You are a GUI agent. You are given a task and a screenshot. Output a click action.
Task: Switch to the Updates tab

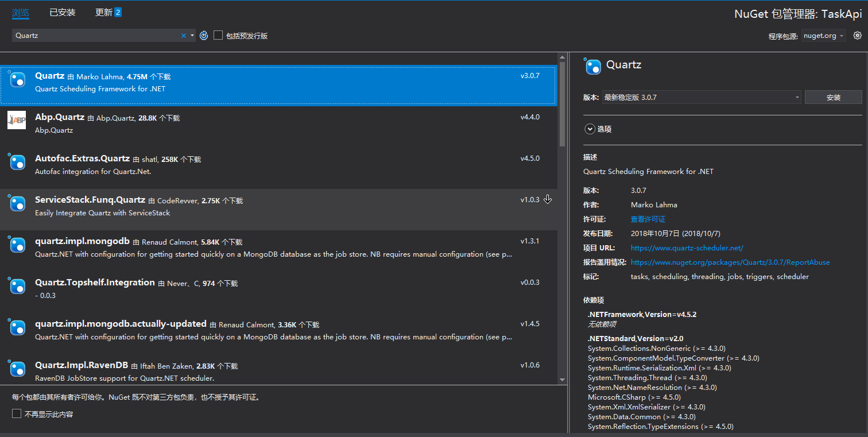(104, 13)
